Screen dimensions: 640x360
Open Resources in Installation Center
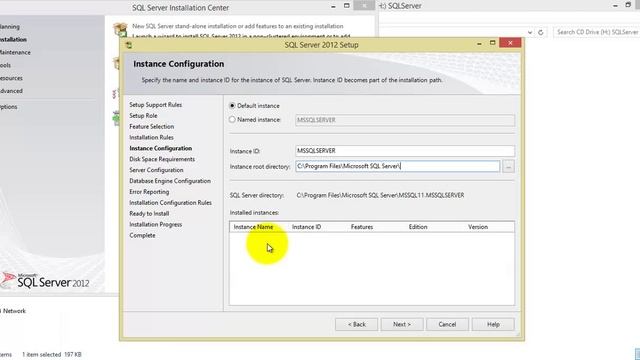pyautogui.click(x=11, y=78)
